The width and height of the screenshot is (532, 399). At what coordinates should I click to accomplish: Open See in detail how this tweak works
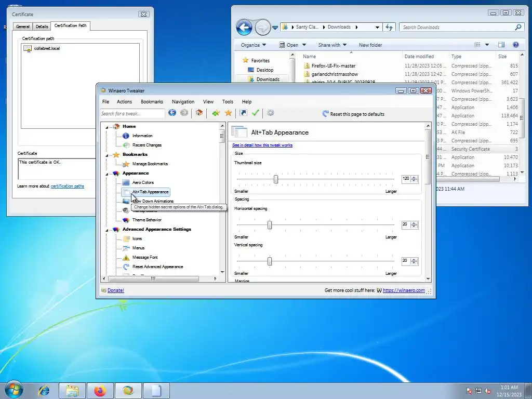point(262,145)
